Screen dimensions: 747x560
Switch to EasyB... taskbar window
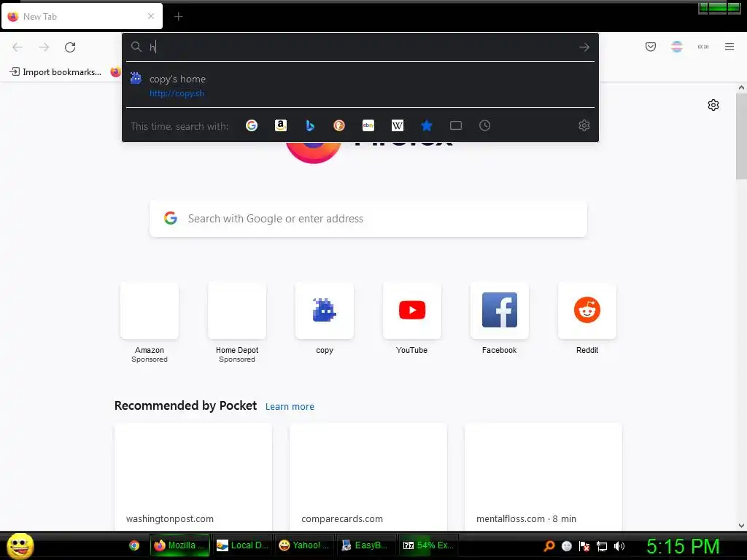[366, 545]
